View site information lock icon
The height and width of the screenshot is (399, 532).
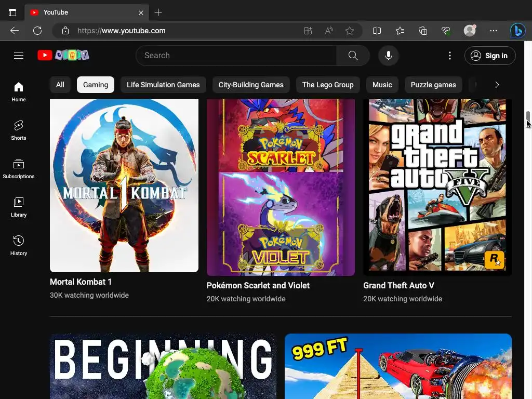point(65,31)
